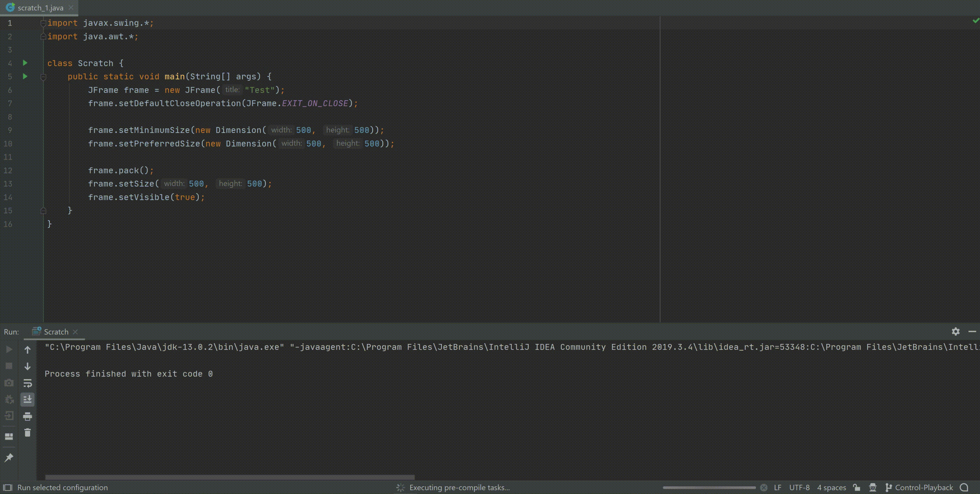
Task: Toggle soft wraps in the console
Action: click(27, 383)
